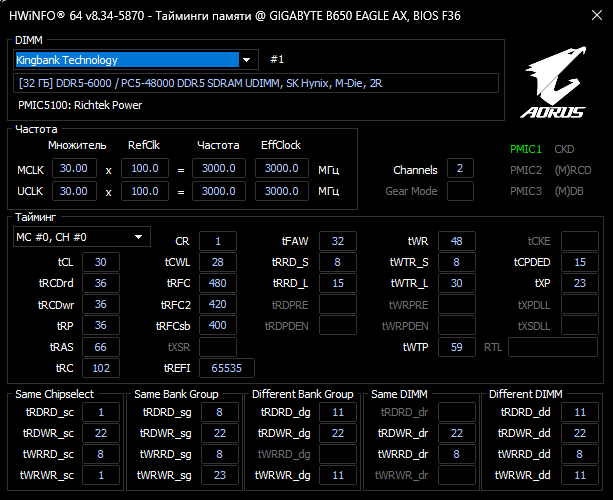The width and height of the screenshot is (613, 500).
Task: Select the tRDRD_sc value 1
Action: point(101,412)
